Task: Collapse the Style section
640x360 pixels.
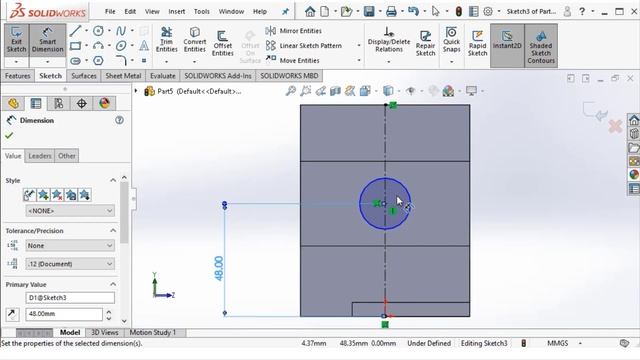Action: [x=113, y=180]
